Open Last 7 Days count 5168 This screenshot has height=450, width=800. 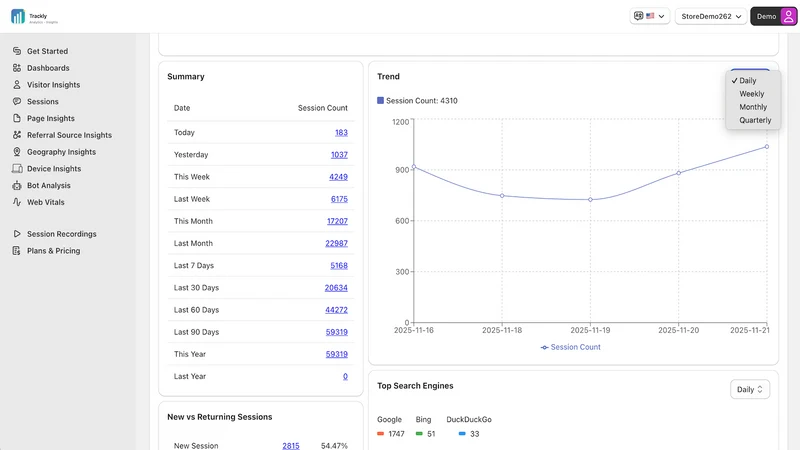[x=339, y=266]
